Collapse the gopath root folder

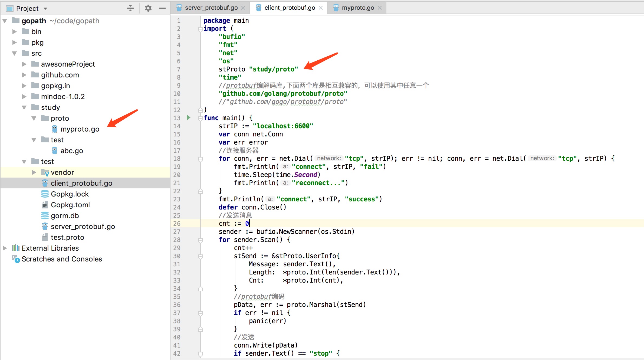(5, 21)
